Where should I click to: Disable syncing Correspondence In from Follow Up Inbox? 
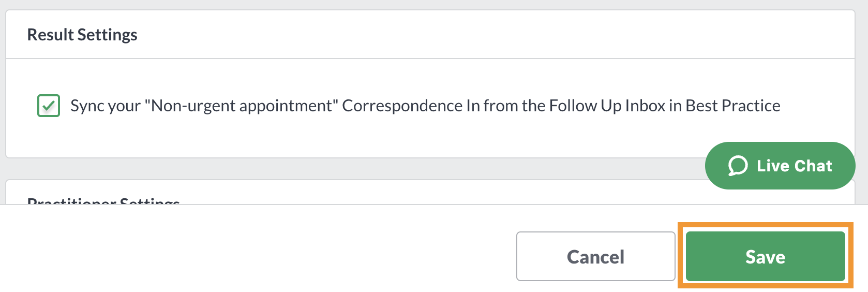(49, 106)
